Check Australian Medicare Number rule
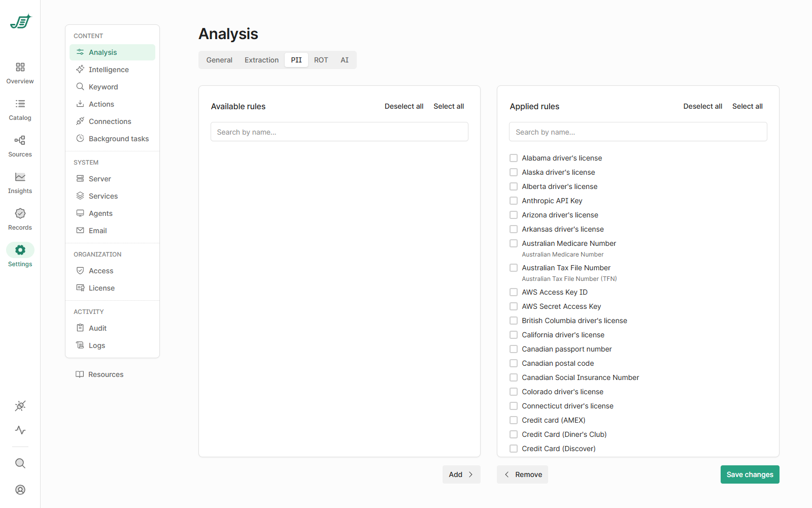Viewport: 812px width, 508px height. pyautogui.click(x=514, y=243)
